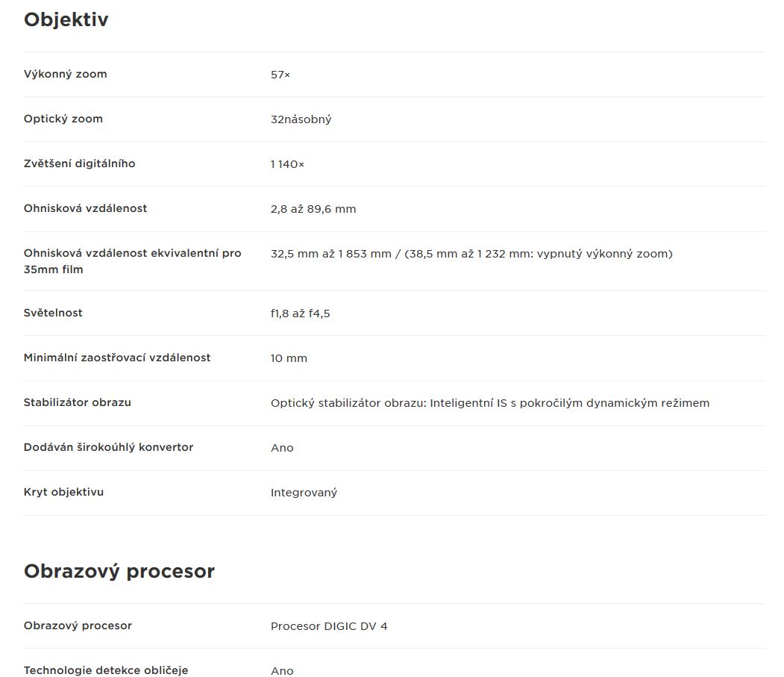Click the 32násobný value text
Viewport: 784px width, 677px height.
tap(301, 119)
